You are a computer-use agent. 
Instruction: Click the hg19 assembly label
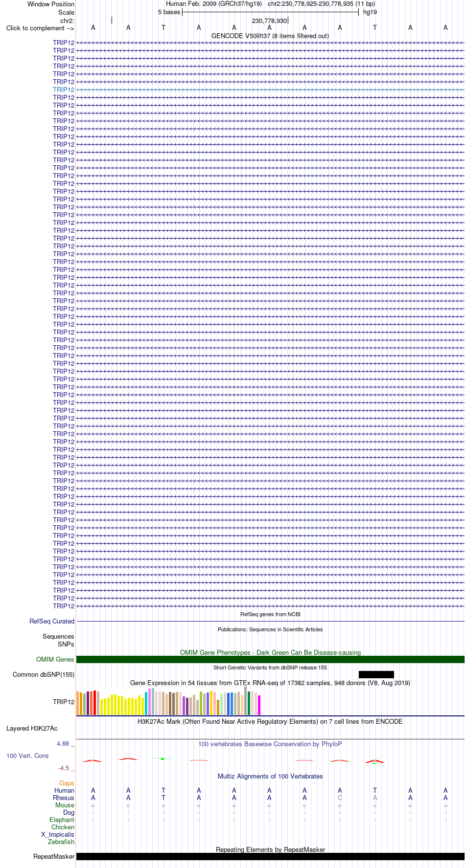(370, 12)
